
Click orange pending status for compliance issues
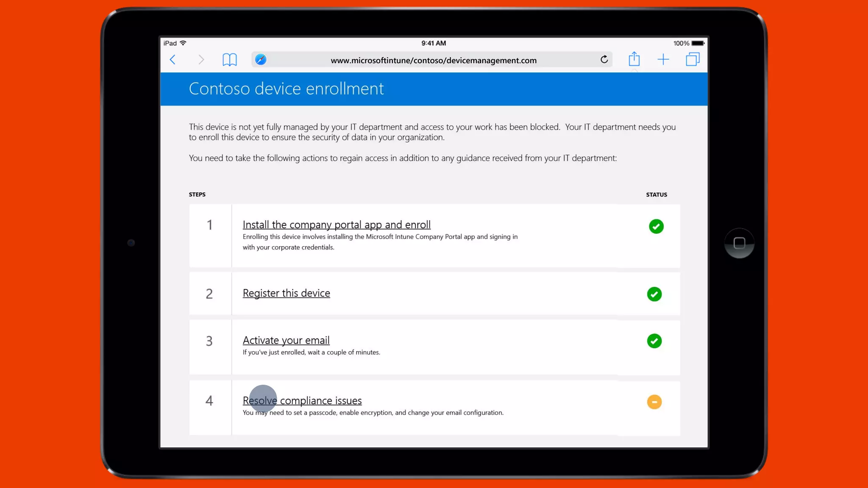pos(654,402)
